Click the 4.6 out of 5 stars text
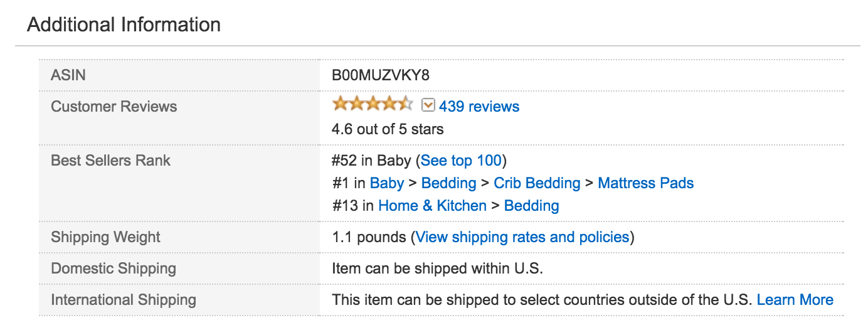The image size is (868, 335). tap(387, 129)
